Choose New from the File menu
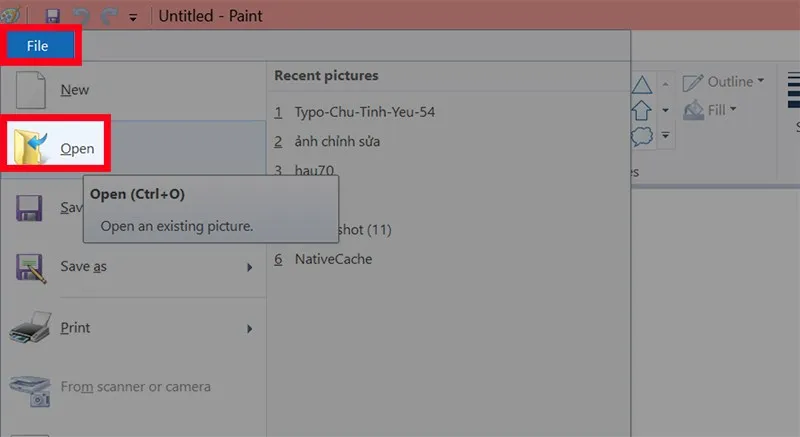The height and width of the screenshot is (437, 800). [74, 90]
